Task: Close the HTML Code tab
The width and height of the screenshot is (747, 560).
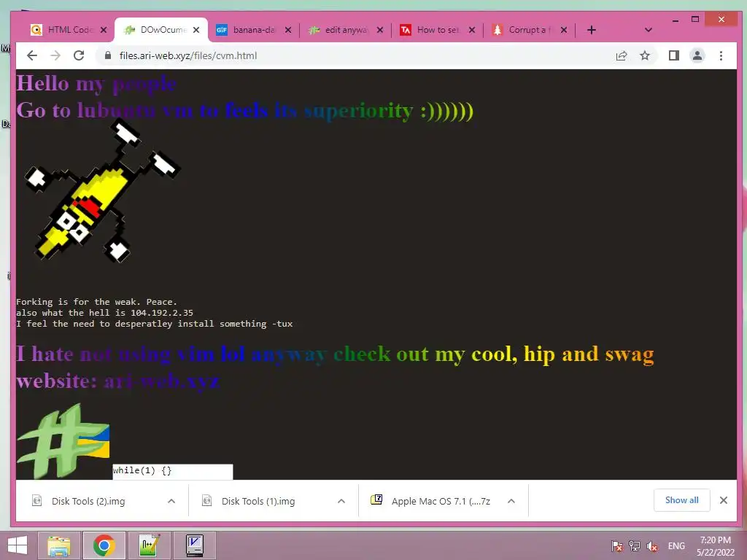Action: pyautogui.click(x=104, y=30)
